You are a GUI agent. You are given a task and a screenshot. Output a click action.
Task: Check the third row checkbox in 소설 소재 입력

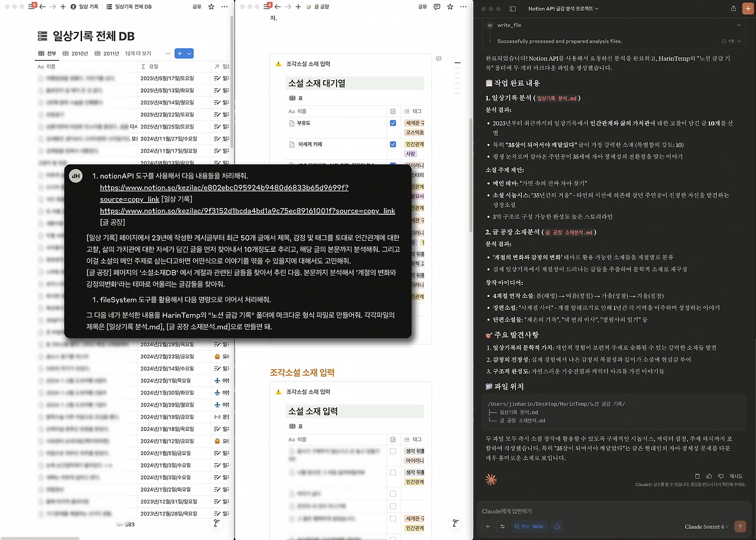(x=393, y=493)
